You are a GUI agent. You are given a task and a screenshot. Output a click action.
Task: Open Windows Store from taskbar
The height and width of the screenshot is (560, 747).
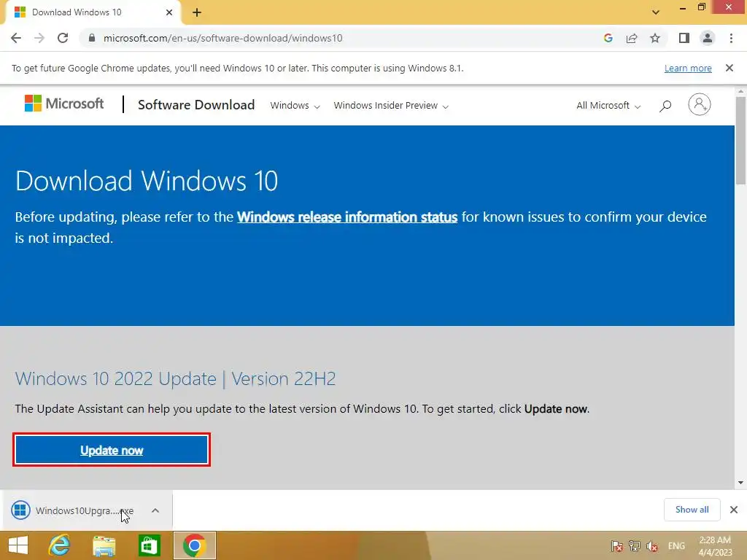tap(149, 545)
